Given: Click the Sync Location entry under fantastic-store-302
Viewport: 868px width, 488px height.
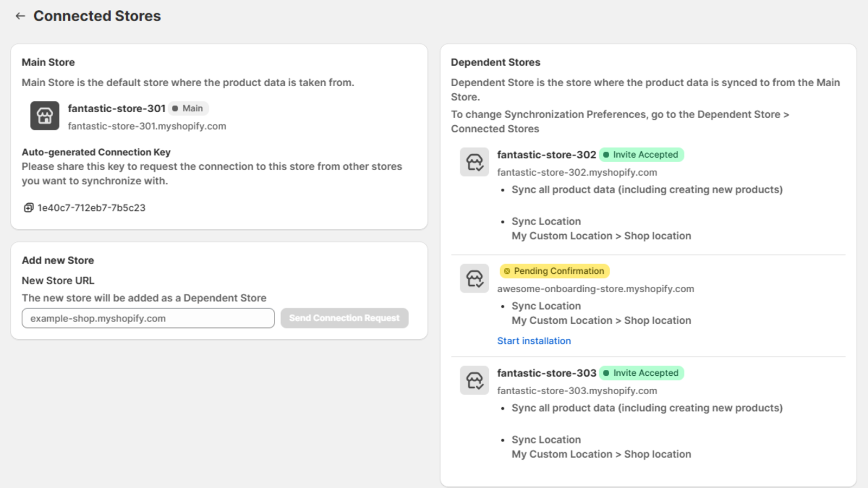Looking at the screenshot, I should (546, 221).
